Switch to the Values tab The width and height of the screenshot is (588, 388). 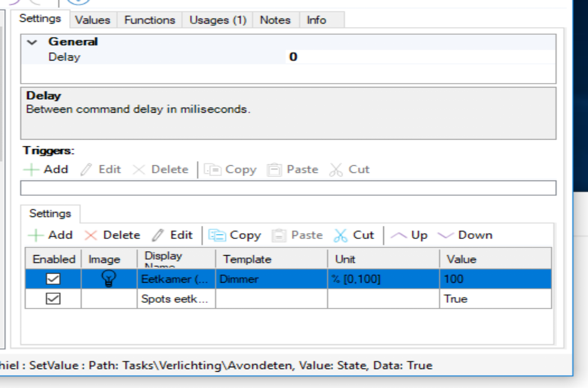(x=92, y=20)
